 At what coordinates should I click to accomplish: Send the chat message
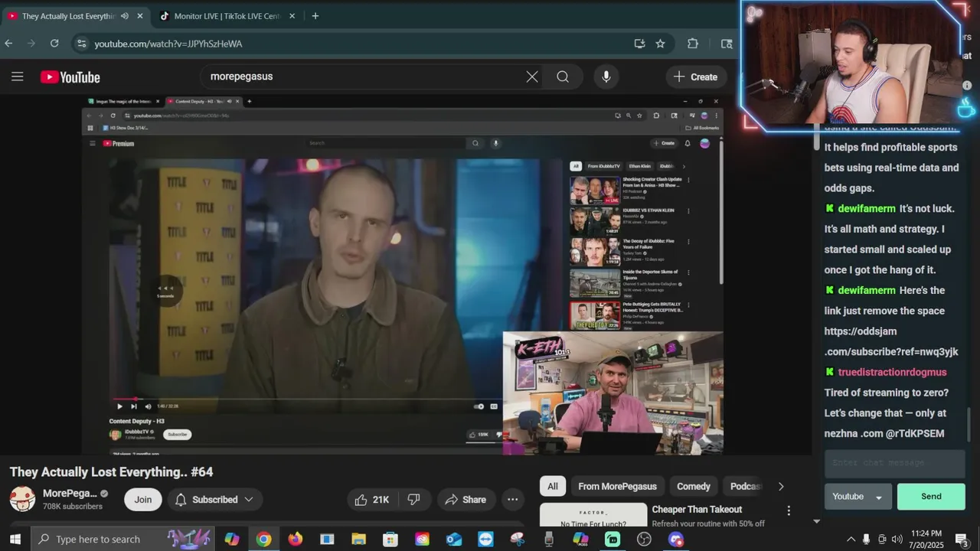coord(931,497)
